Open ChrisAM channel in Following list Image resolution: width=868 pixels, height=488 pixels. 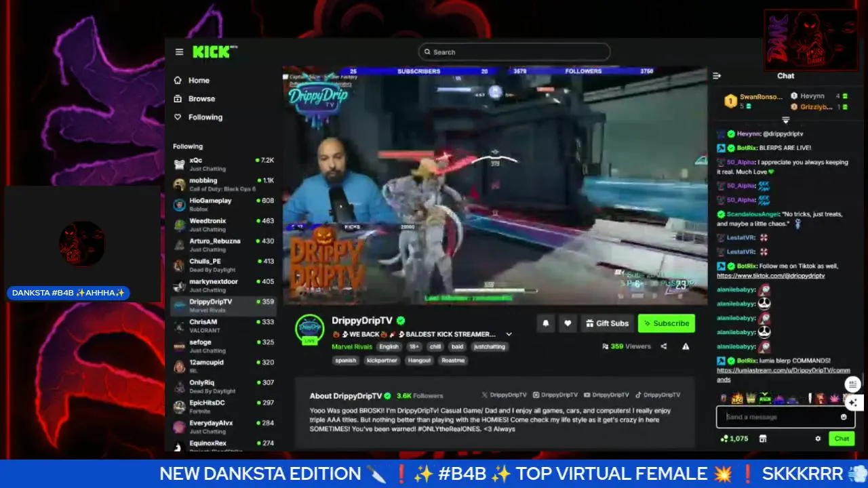[223, 325]
